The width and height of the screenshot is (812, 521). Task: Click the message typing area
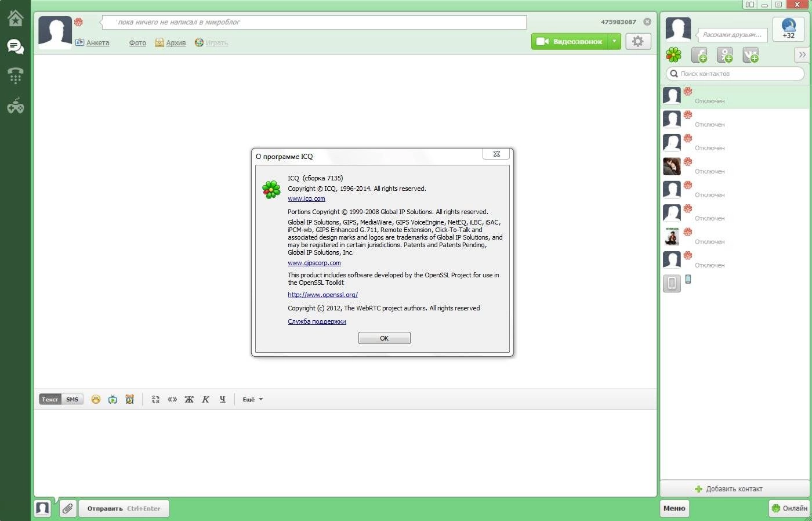pos(345,453)
